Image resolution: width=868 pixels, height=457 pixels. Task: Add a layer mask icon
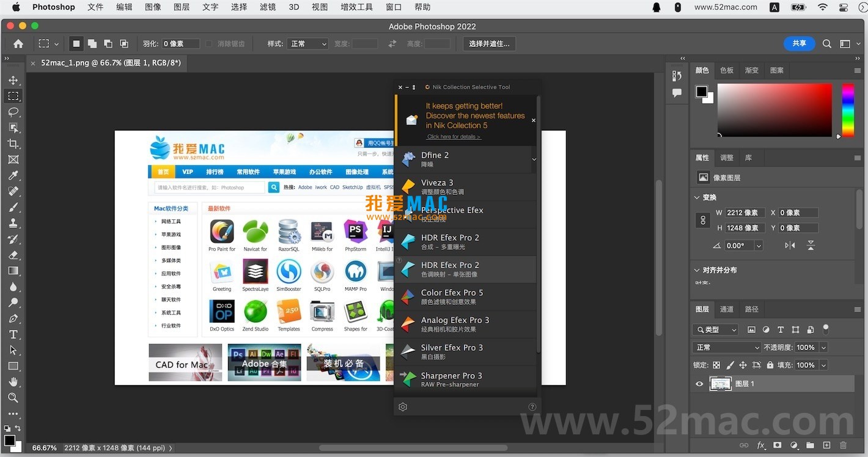click(x=778, y=445)
